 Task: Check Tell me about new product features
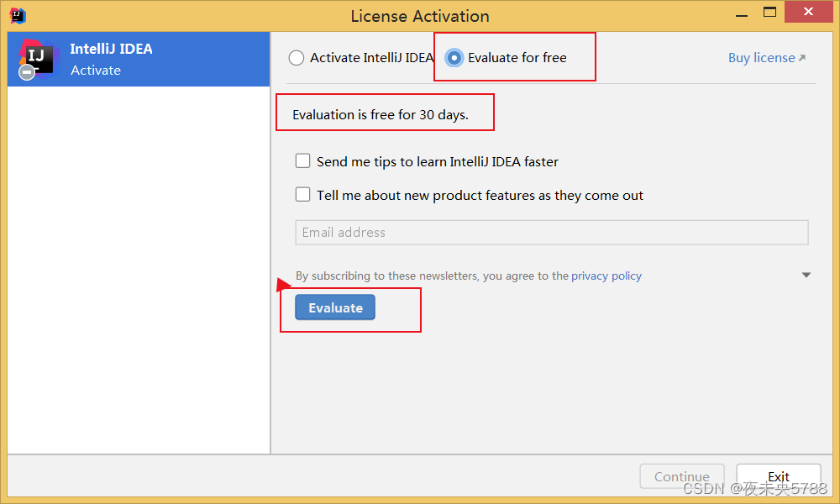point(302,194)
